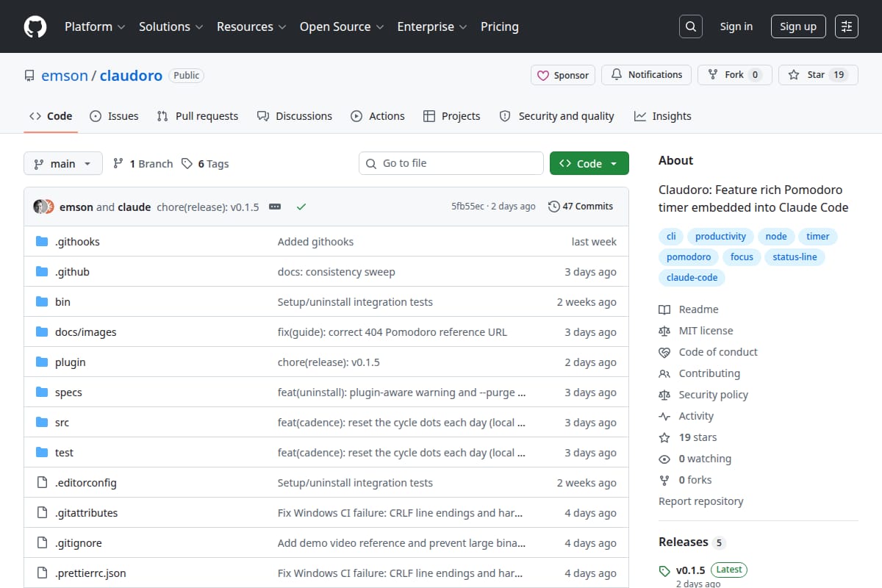Click the productivity topic tag

coord(720,237)
